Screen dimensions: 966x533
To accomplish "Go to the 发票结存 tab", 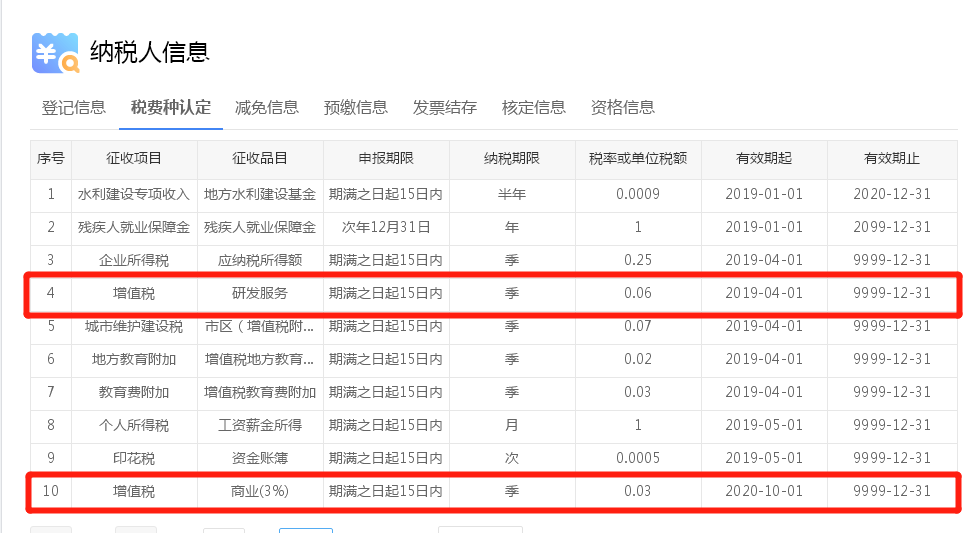I will point(445,108).
